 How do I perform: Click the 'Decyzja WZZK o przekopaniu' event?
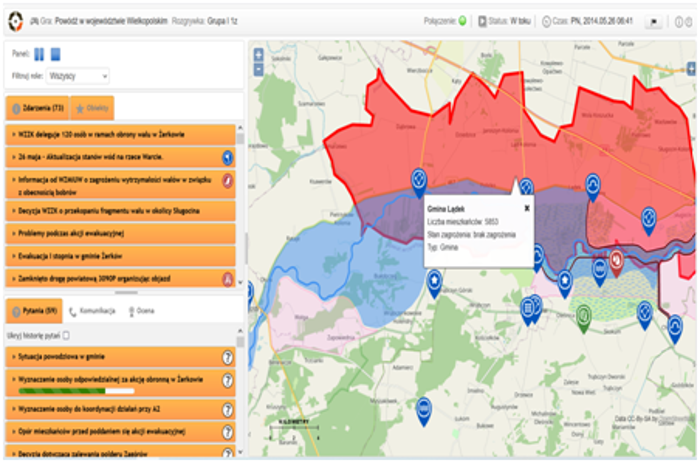tap(110, 210)
